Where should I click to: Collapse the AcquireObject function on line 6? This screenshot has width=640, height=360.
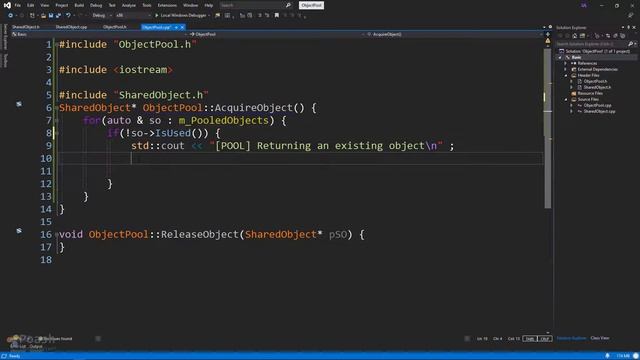[57, 108]
